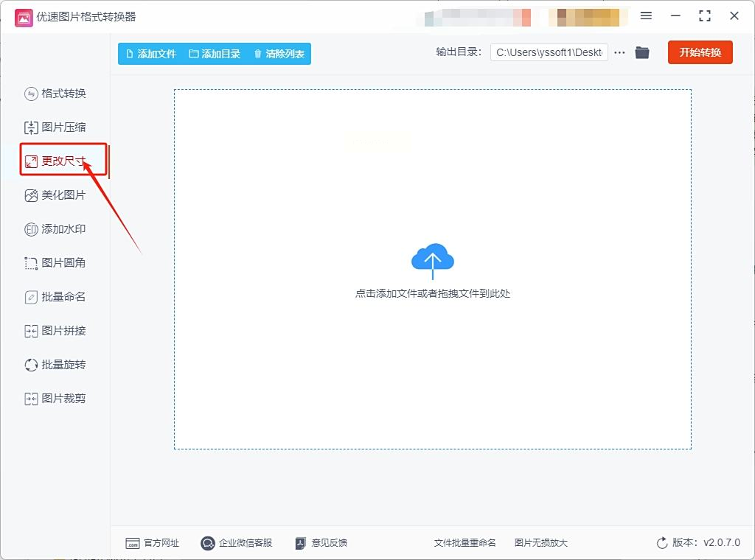The image size is (755, 560).
Task: Click the 批量旋转 rotate icon
Action: (x=31, y=365)
